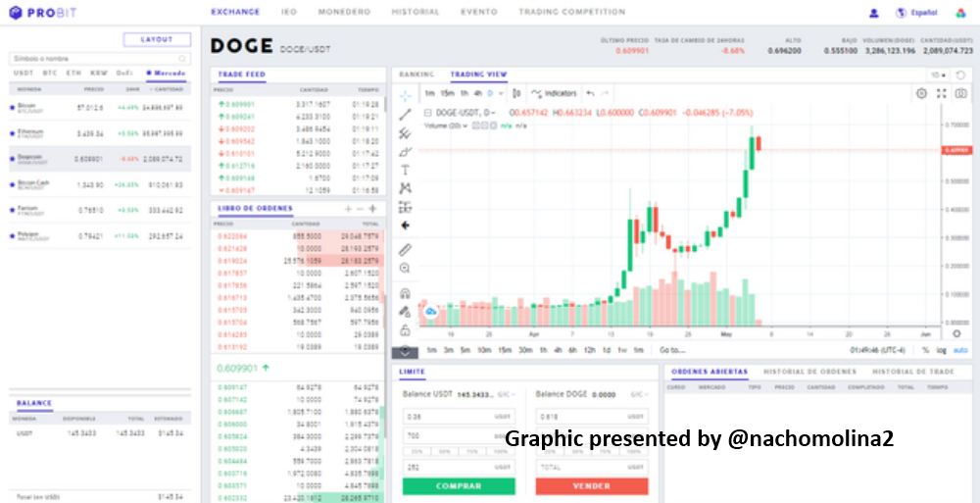Toggle auto scale on chart
This screenshot has width=980, height=503.
point(960,350)
